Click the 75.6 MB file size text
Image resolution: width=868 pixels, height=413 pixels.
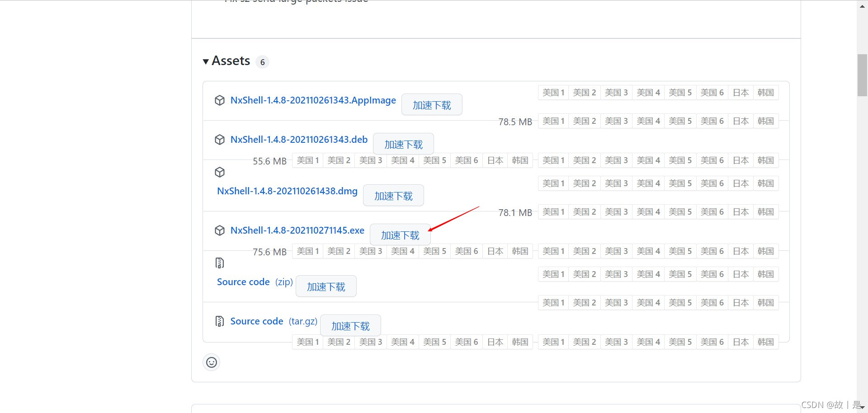[x=269, y=252]
